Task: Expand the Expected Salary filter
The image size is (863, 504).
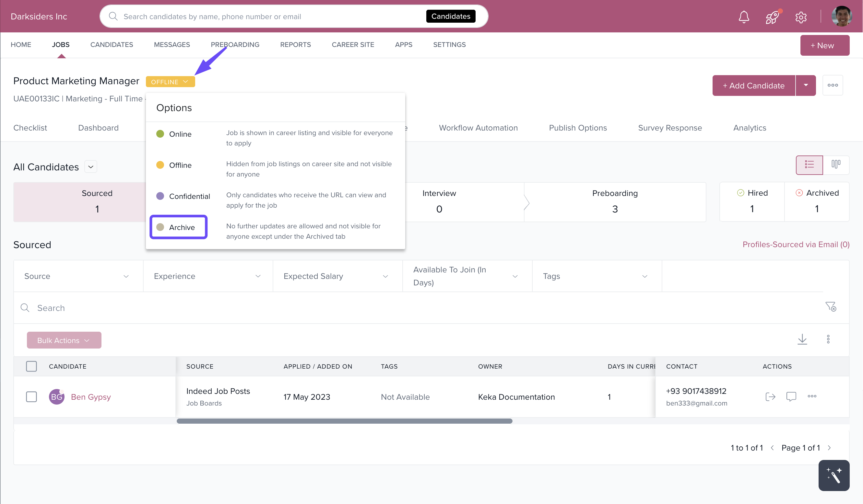Action: pyautogui.click(x=337, y=276)
